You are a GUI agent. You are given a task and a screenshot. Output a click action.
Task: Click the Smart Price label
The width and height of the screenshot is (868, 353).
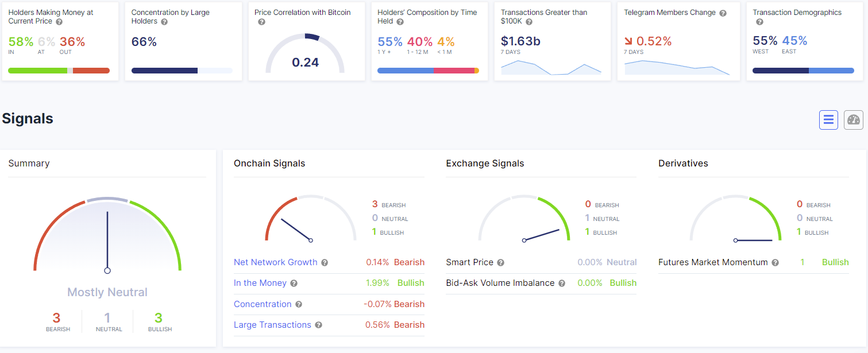(x=470, y=262)
